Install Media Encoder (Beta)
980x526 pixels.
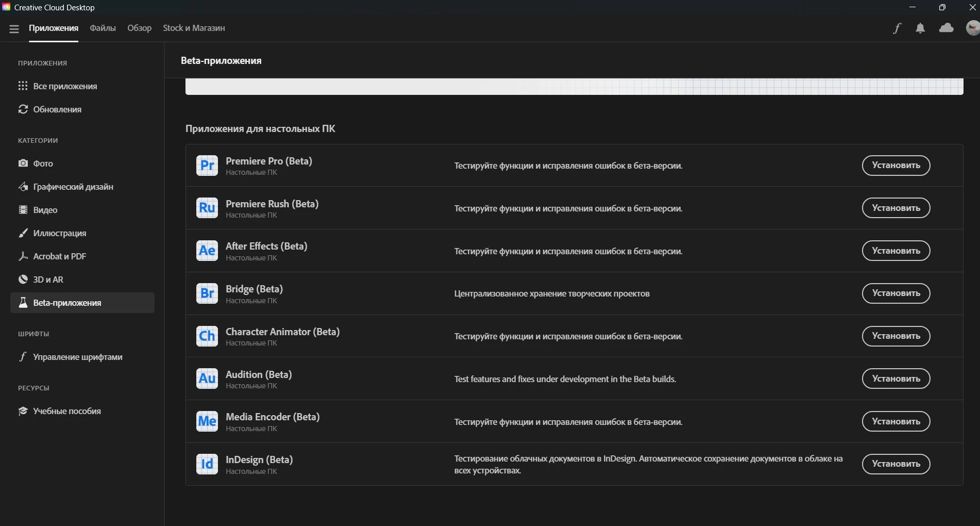[x=896, y=421]
